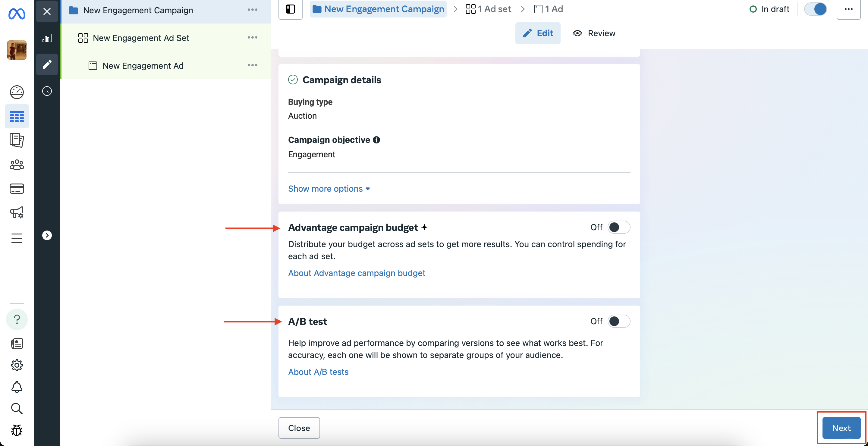
Task: Expand the dark panel with the arrow button
Action: 47,235
